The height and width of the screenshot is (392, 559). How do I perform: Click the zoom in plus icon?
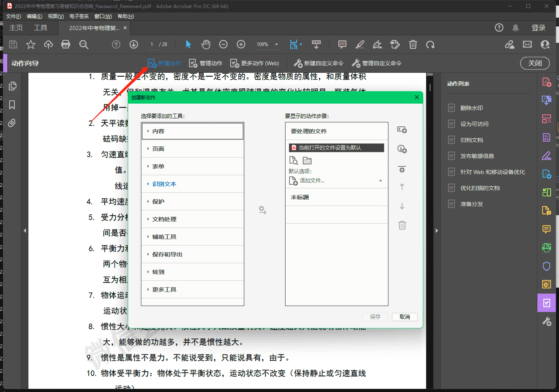click(x=241, y=44)
